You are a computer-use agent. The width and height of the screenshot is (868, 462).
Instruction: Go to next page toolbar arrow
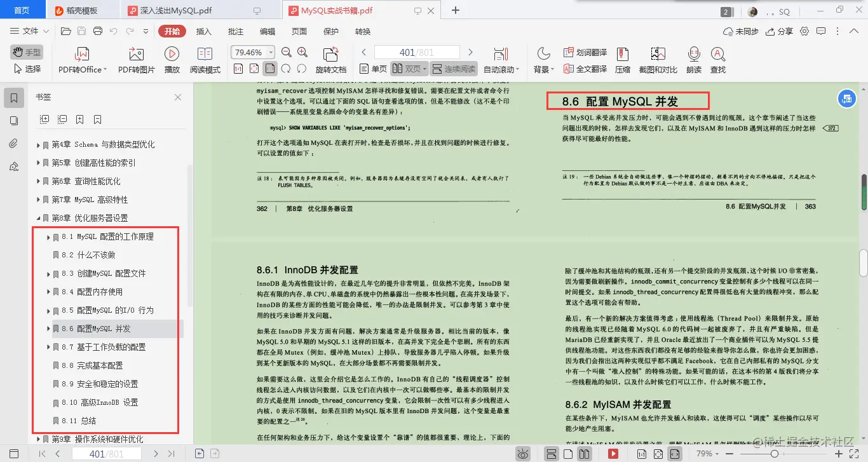(470, 52)
